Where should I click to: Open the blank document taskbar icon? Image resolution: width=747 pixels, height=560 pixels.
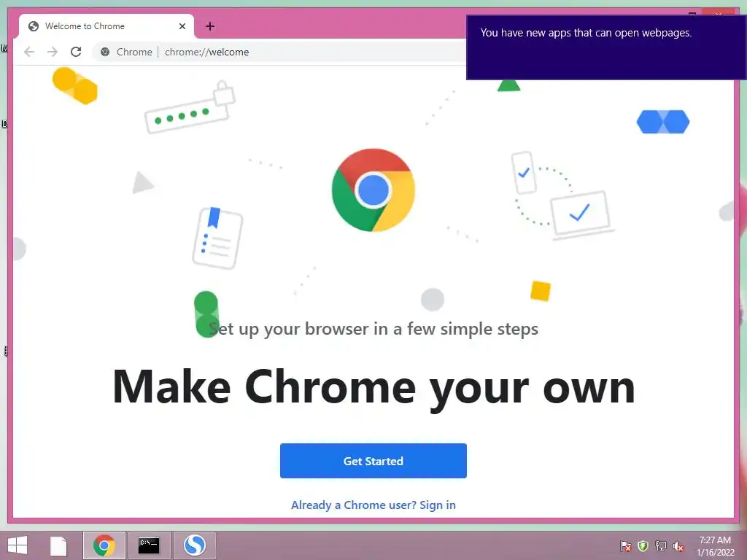58,545
